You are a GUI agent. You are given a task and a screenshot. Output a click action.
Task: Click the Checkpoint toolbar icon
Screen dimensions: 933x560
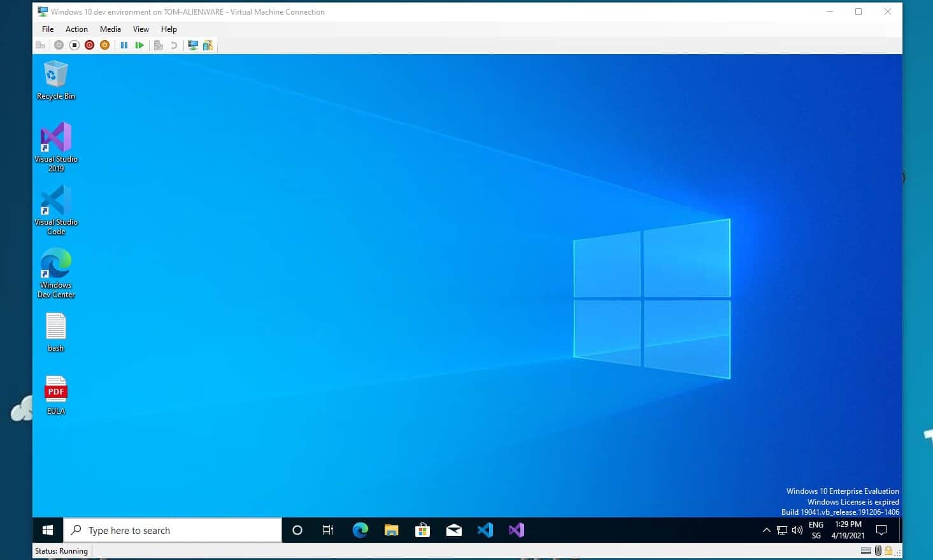click(x=159, y=45)
